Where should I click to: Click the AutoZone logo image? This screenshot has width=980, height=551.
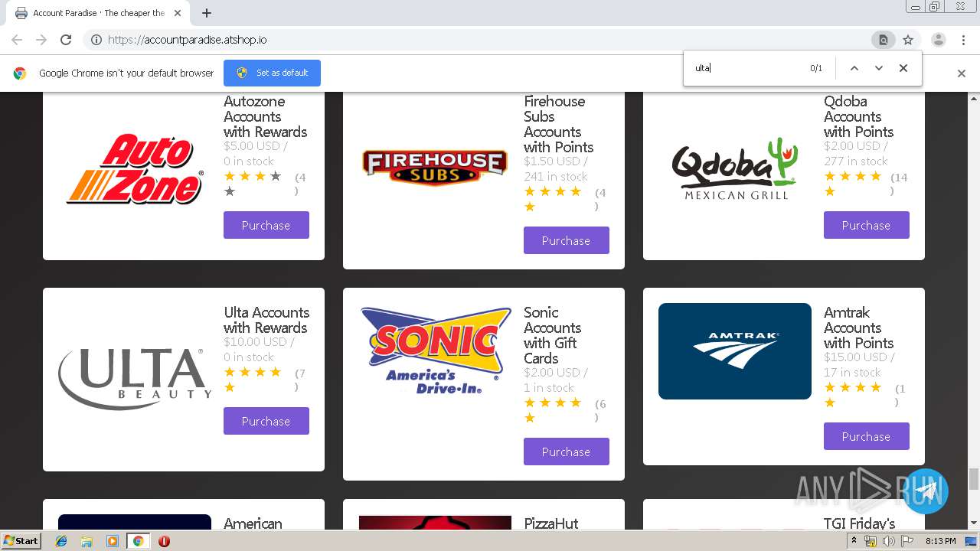pyautogui.click(x=135, y=169)
